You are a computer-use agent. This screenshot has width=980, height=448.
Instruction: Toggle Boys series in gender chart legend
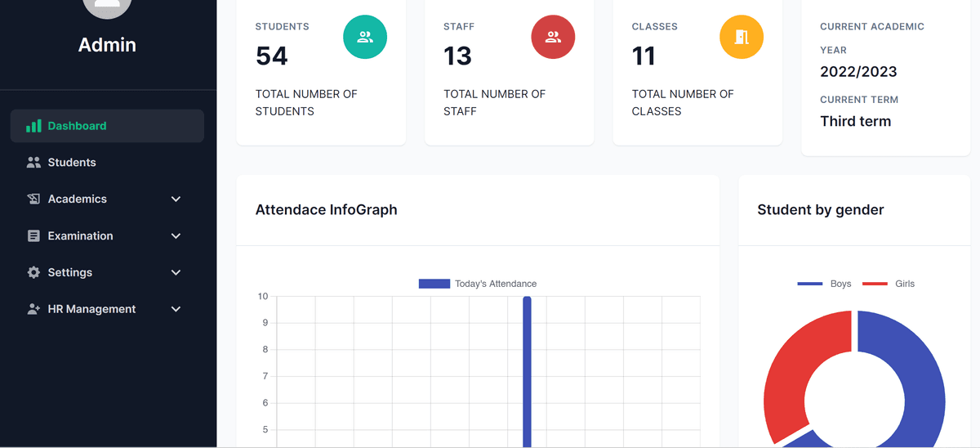click(824, 284)
